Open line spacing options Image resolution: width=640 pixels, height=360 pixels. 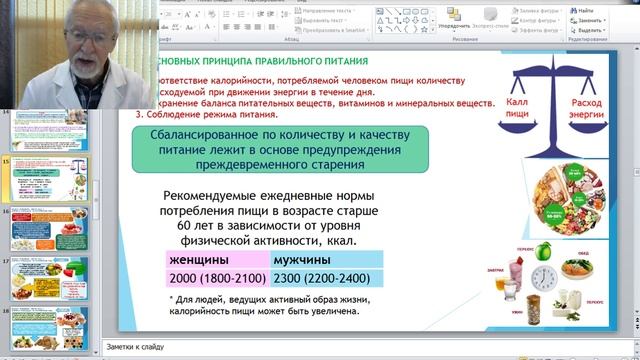tap(285, 14)
